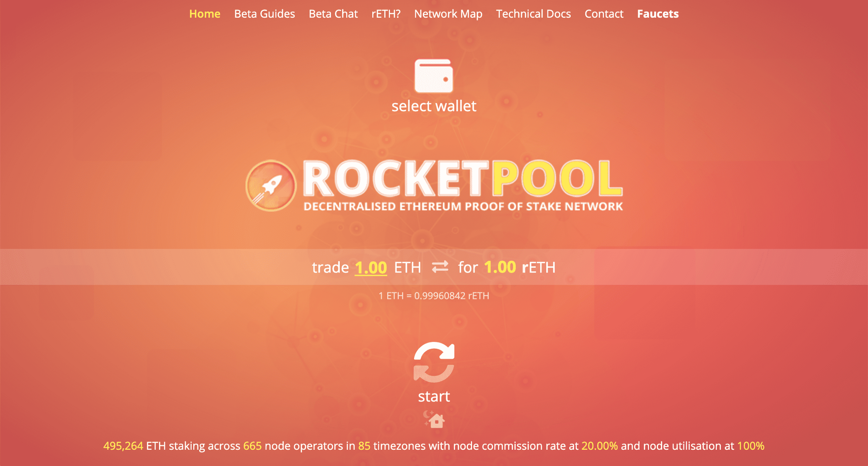This screenshot has width=868, height=466.
Task: Open the Home menu item
Action: coord(205,14)
